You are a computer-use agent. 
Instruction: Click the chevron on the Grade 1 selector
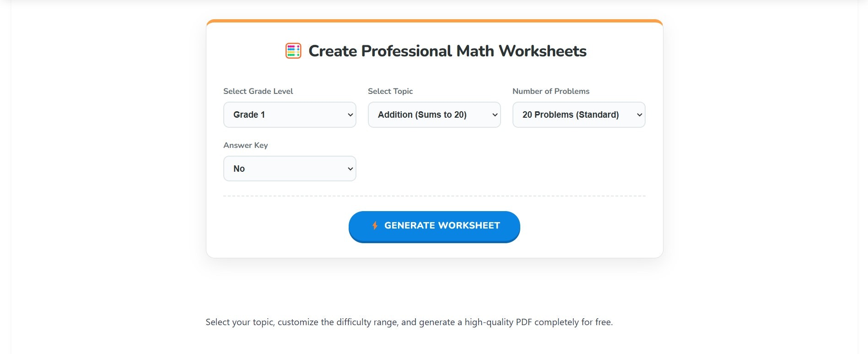click(x=350, y=114)
